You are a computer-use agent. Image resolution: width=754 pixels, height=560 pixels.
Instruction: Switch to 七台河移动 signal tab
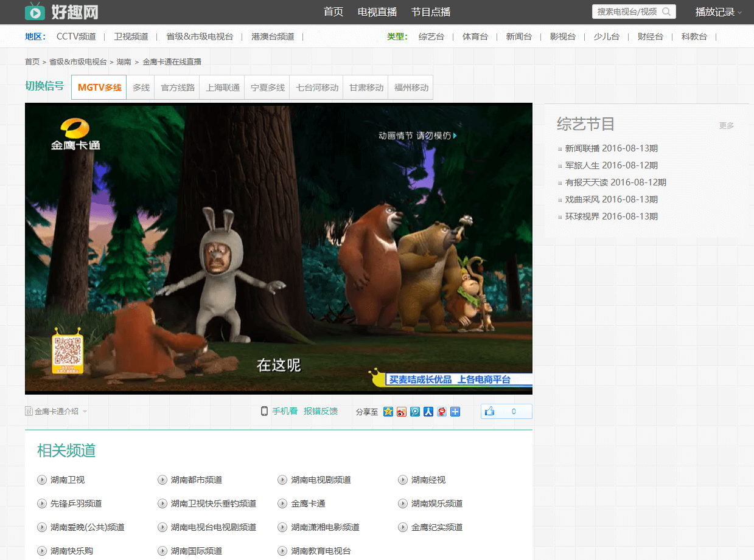point(317,87)
